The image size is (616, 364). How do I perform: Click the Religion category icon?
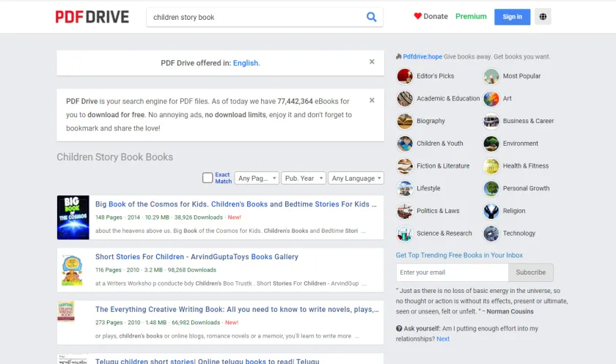pyautogui.click(x=491, y=211)
